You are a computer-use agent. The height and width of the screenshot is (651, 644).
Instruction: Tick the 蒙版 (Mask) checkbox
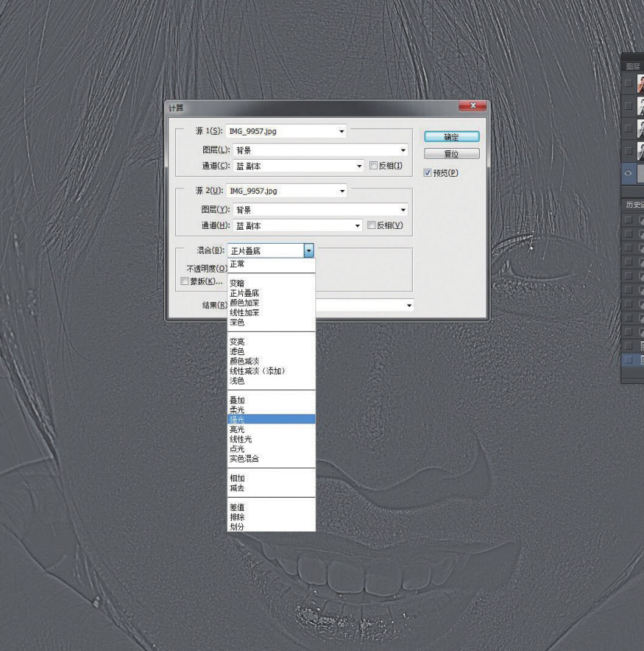point(185,280)
